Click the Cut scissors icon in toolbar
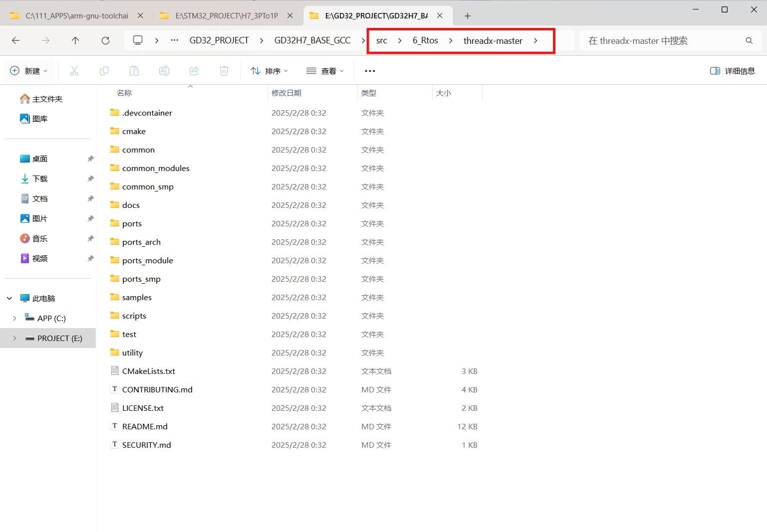 74,71
